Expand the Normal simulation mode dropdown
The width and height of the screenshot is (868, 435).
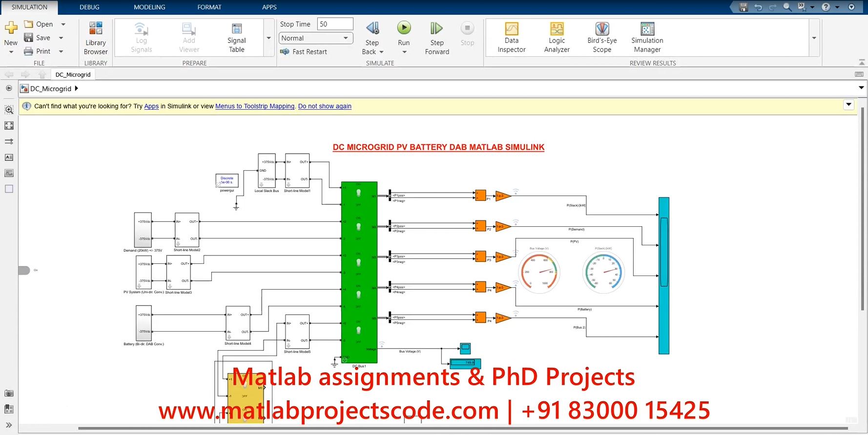click(346, 38)
